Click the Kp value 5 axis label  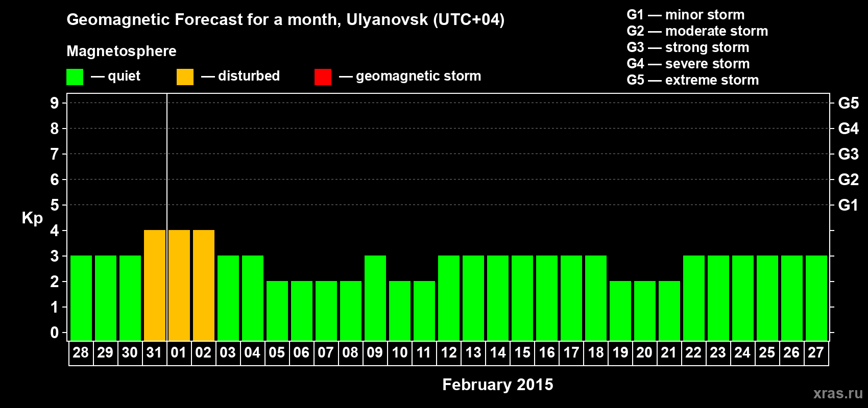coord(55,205)
